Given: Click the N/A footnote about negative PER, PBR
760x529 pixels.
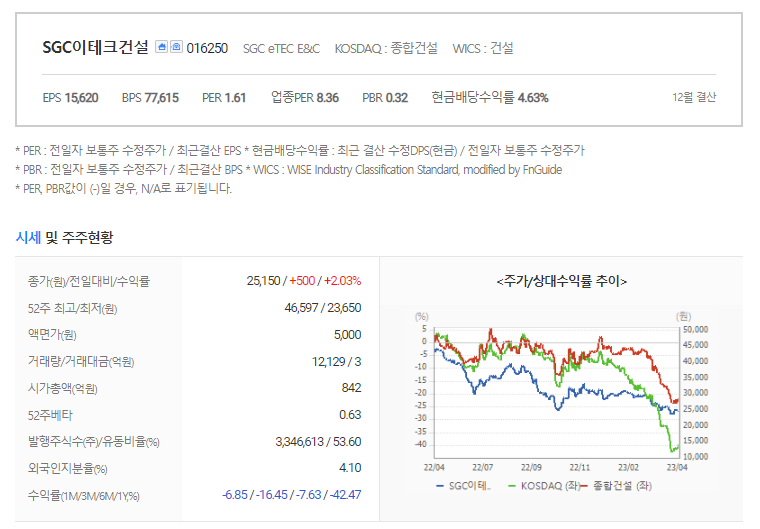Looking at the screenshot, I should point(124,189).
